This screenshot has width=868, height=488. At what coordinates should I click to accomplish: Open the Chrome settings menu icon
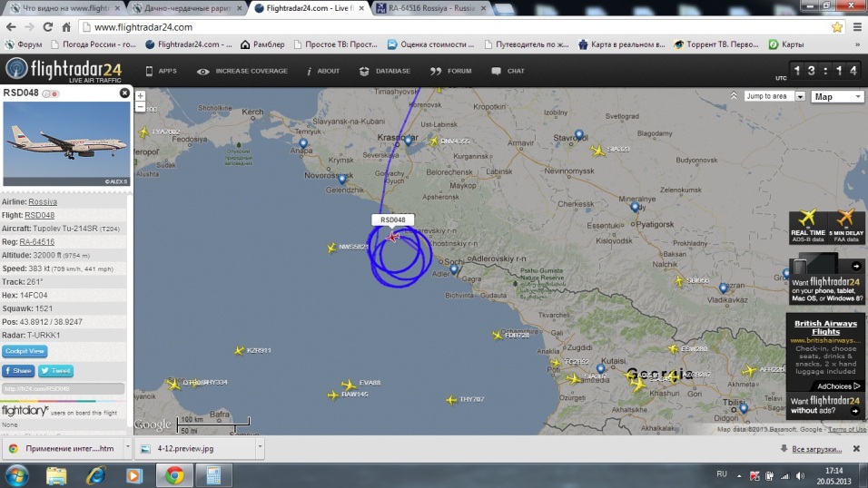click(857, 26)
